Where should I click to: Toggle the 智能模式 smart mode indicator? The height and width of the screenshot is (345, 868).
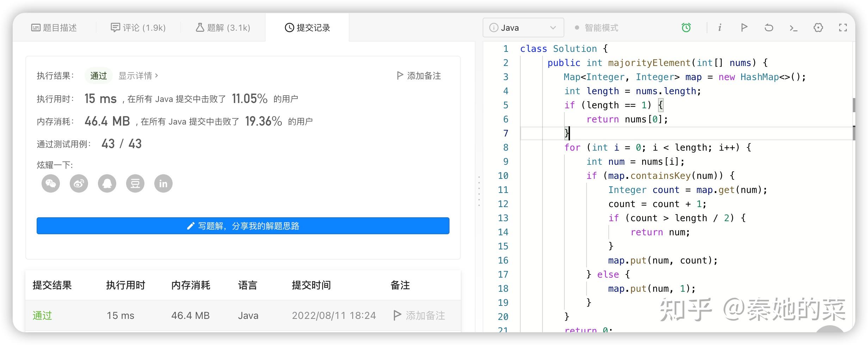596,28
